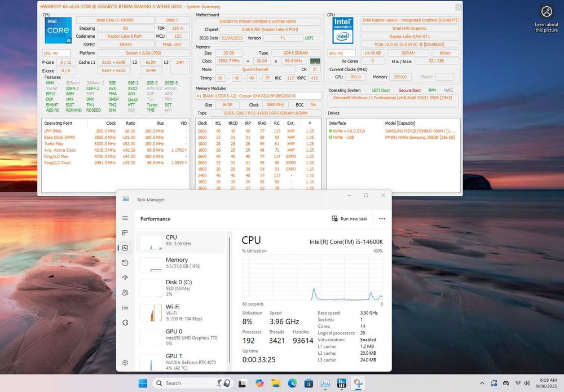Open the Users page icon in Task Manager
This screenshot has width=564, height=392.
(x=125, y=293)
